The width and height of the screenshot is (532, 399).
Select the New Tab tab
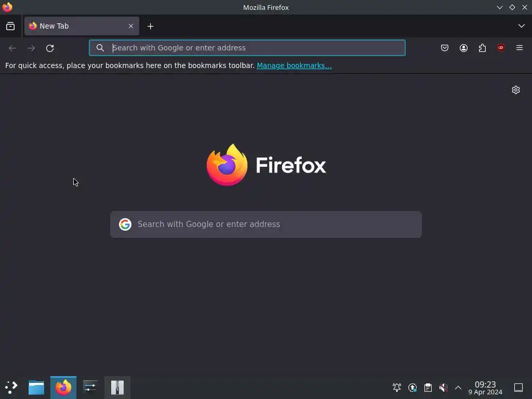82,26
